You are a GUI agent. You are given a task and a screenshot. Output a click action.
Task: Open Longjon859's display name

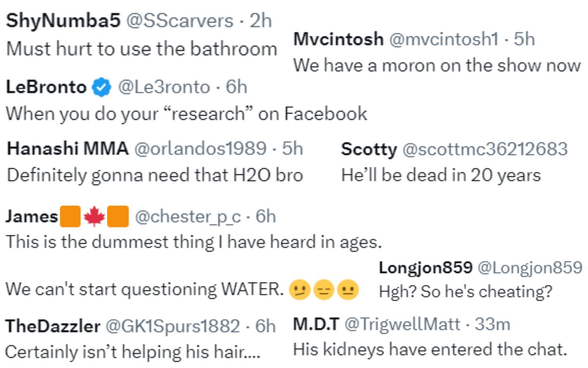click(426, 268)
